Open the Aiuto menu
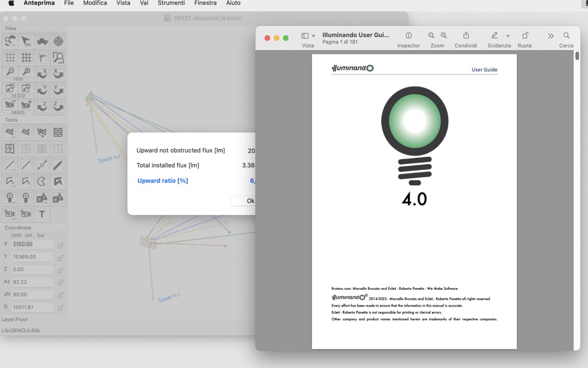Image resolution: width=588 pixels, height=368 pixels. pyautogui.click(x=233, y=3)
